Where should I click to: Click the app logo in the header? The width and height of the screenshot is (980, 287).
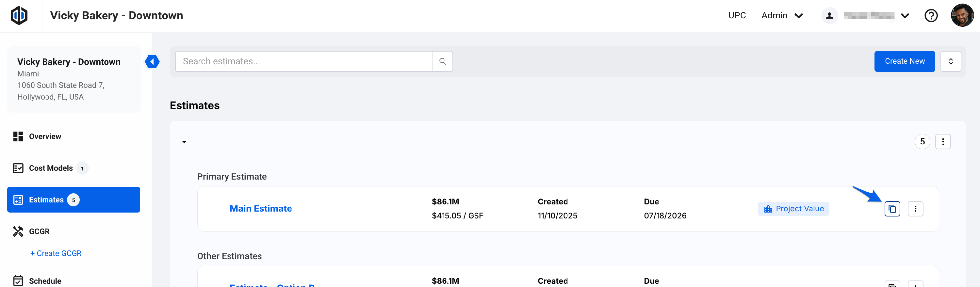19,16
